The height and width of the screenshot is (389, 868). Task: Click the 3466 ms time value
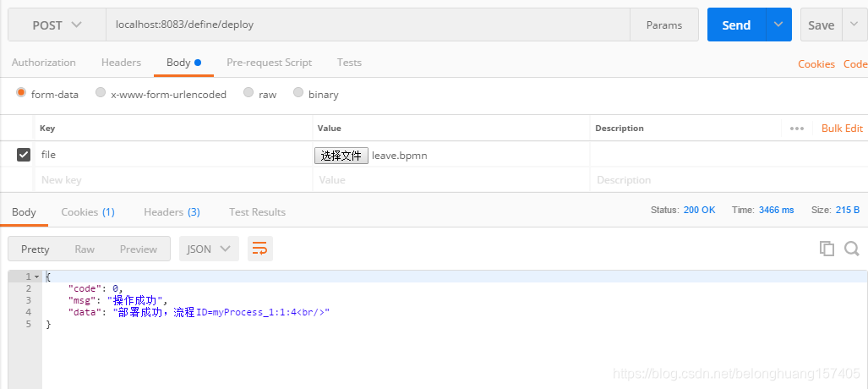776,210
